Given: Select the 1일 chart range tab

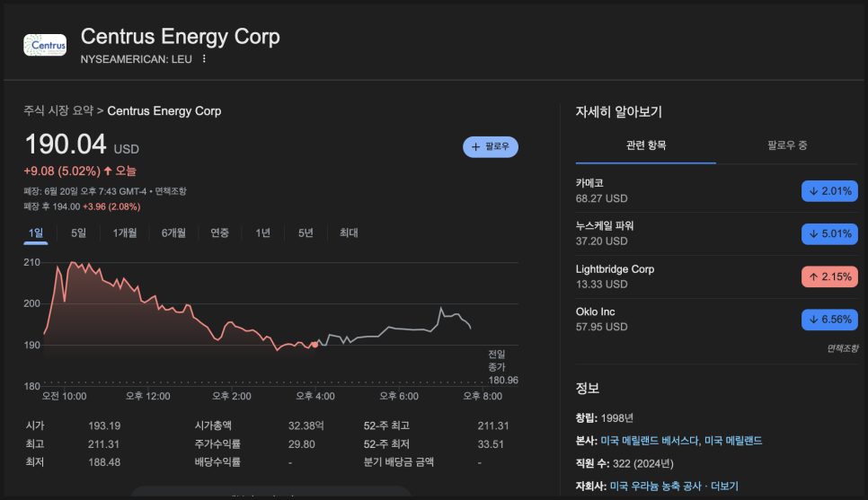Looking at the screenshot, I should point(35,232).
